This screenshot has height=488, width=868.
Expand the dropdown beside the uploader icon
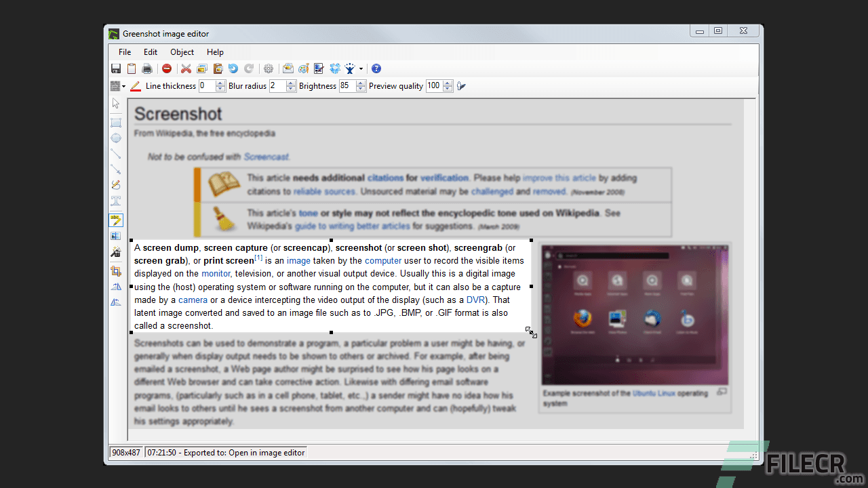(x=359, y=68)
